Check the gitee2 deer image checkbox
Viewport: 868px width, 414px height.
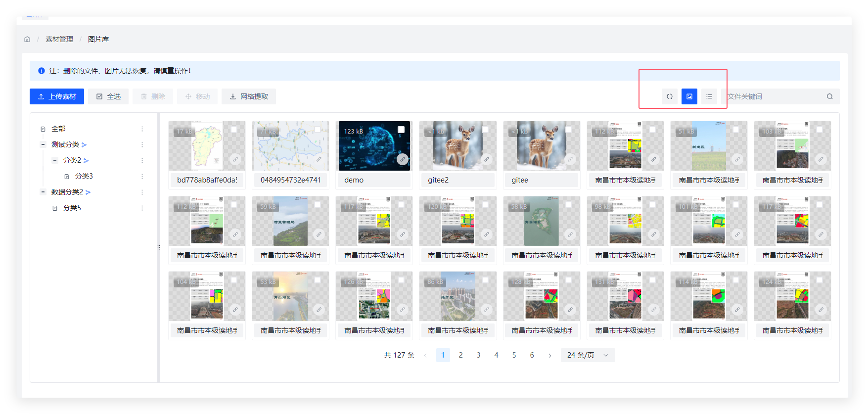pos(485,130)
